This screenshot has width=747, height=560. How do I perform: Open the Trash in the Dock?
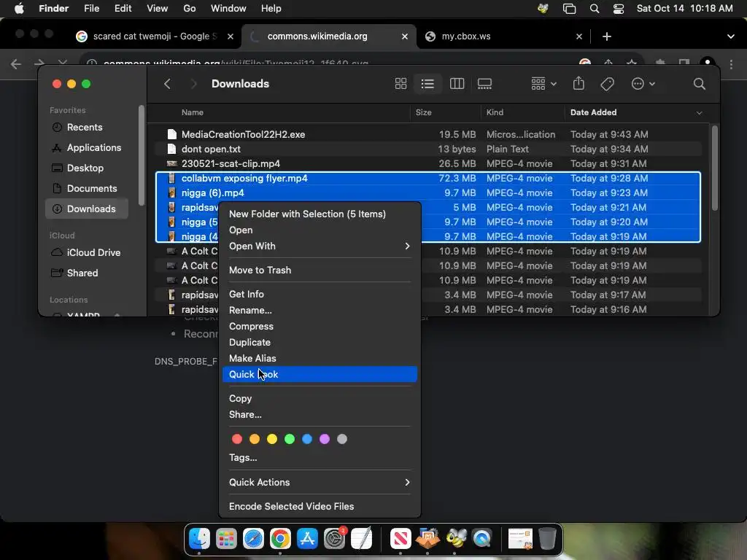tap(547, 539)
